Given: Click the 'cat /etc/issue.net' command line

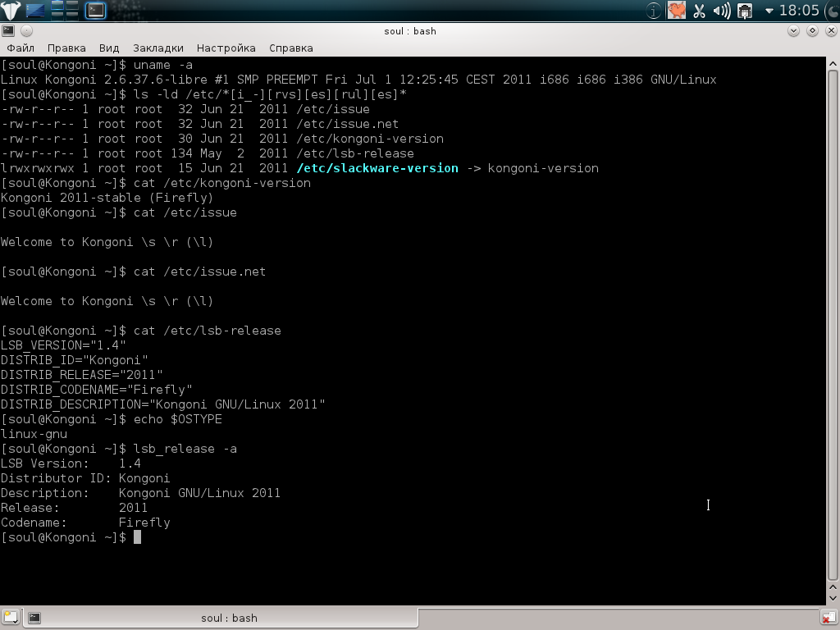Looking at the screenshot, I should (x=199, y=272).
